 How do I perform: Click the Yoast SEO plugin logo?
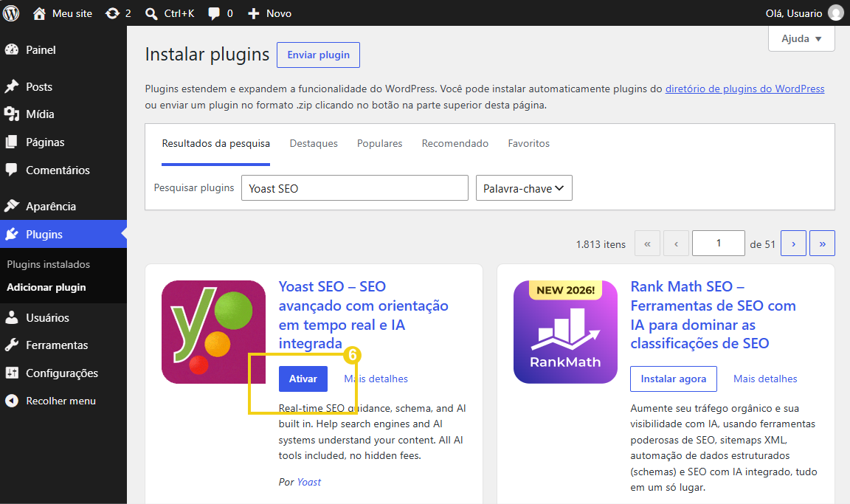pyautogui.click(x=213, y=331)
